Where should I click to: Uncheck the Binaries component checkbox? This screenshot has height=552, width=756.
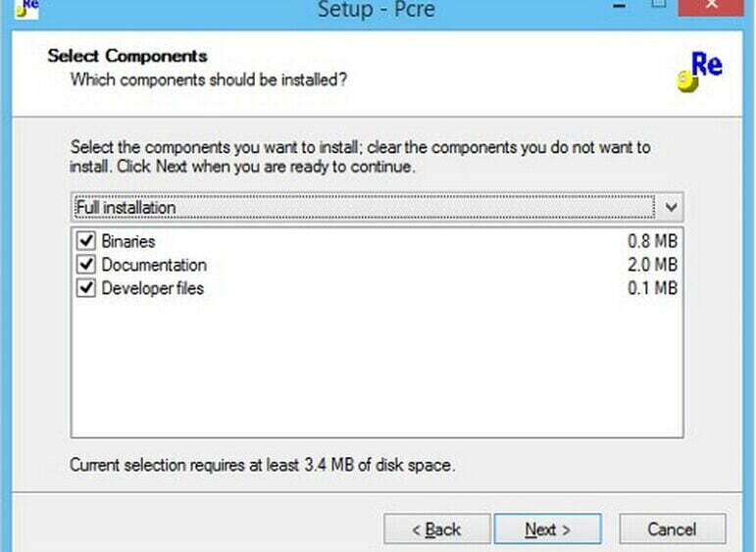click(86, 240)
